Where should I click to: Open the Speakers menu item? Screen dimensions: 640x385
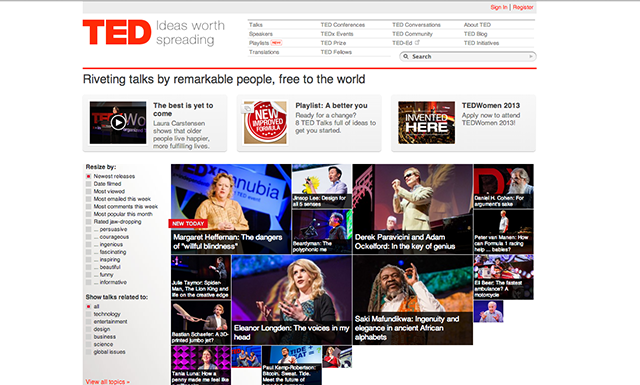point(261,34)
